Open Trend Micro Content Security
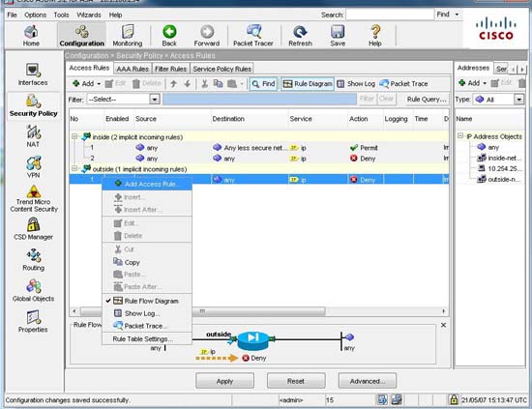 tap(34, 199)
